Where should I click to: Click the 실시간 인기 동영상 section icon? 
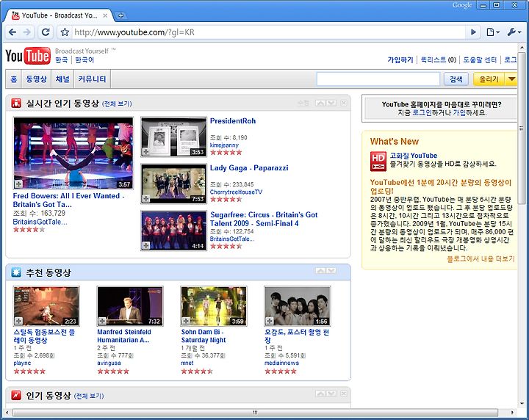16,103
